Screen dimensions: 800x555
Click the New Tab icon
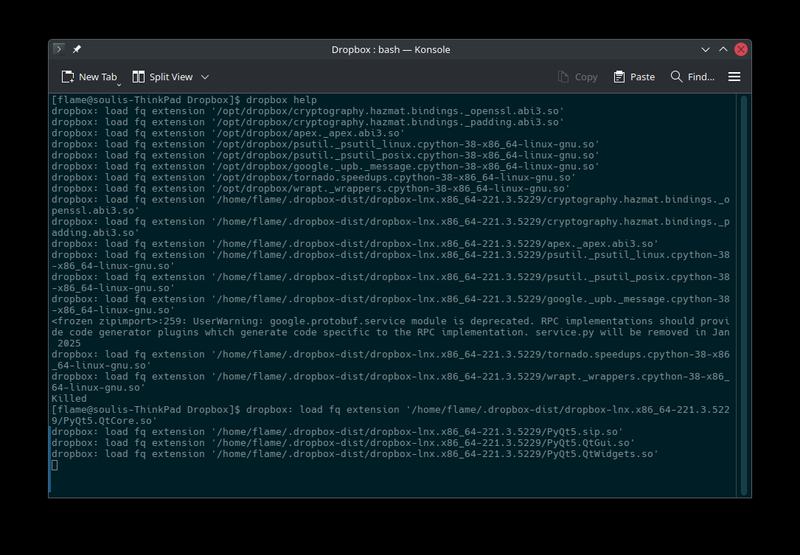[x=68, y=77]
